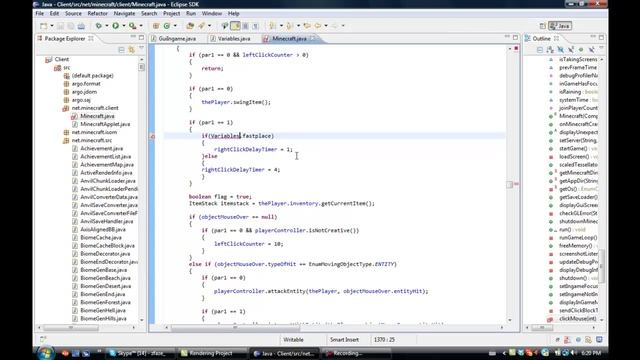Click the Print toolbar icon

tap(81, 26)
